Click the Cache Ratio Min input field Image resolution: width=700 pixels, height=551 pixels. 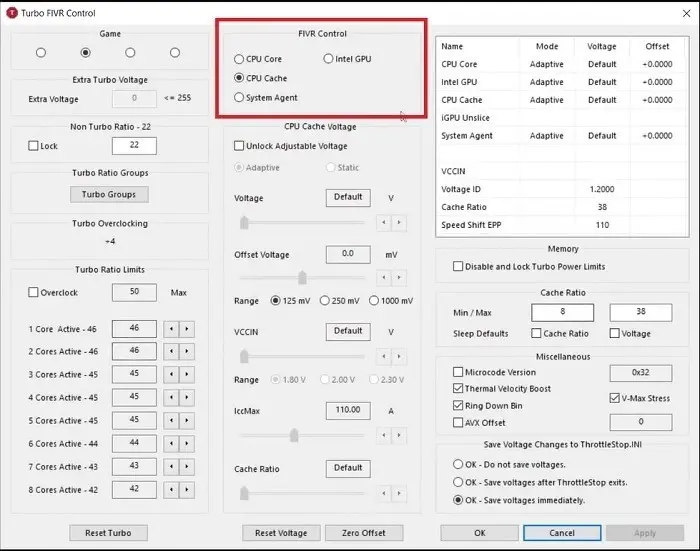point(562,312)
